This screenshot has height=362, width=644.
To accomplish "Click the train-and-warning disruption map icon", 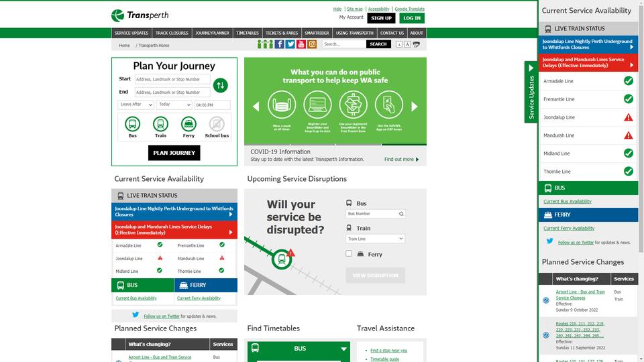I will 282,259.
